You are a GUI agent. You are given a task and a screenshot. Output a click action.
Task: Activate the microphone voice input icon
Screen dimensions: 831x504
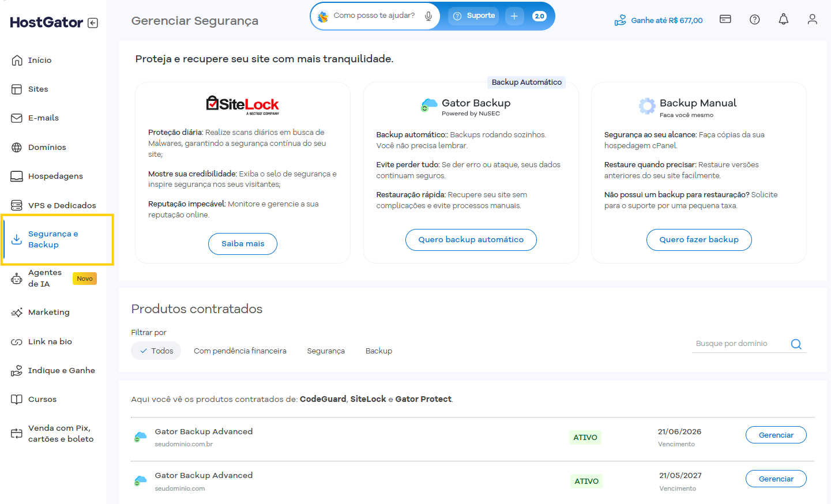pos(428,16)
